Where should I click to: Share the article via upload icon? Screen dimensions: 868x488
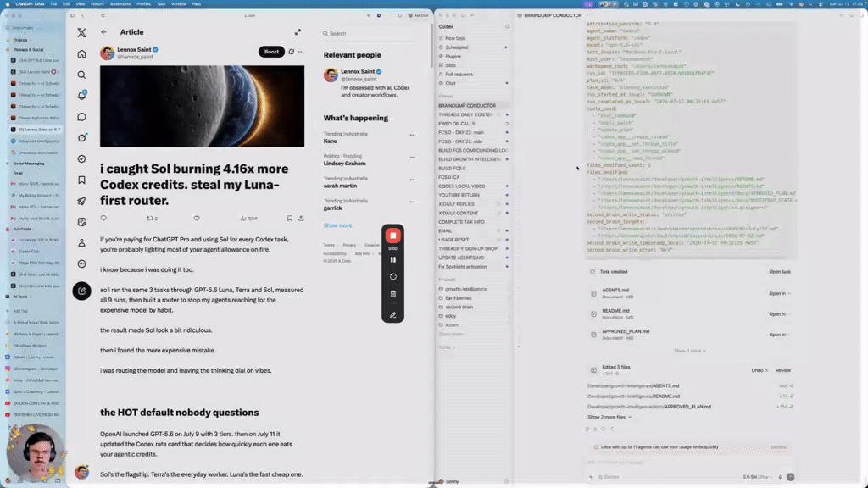301,218
